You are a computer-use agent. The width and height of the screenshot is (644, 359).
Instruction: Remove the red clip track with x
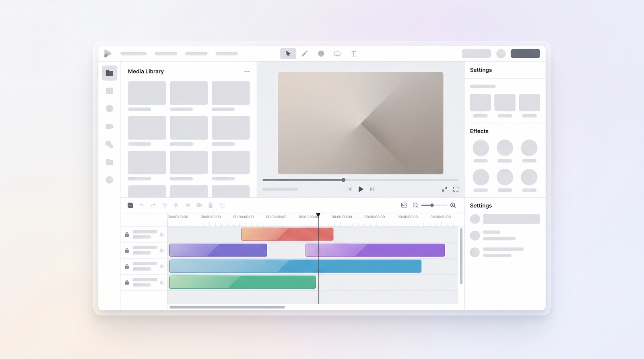point(161,234)
